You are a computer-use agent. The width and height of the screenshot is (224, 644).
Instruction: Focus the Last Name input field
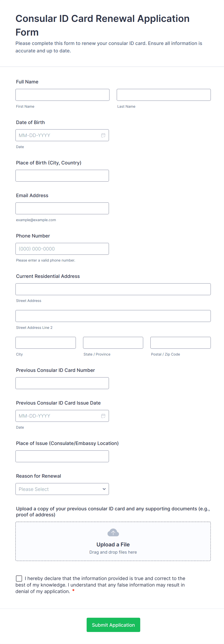[x=164, y=95]
